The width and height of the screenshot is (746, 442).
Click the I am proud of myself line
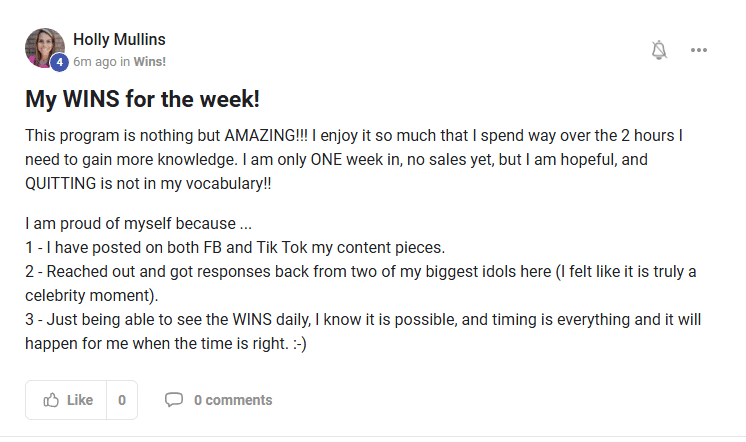click(138, 224)
